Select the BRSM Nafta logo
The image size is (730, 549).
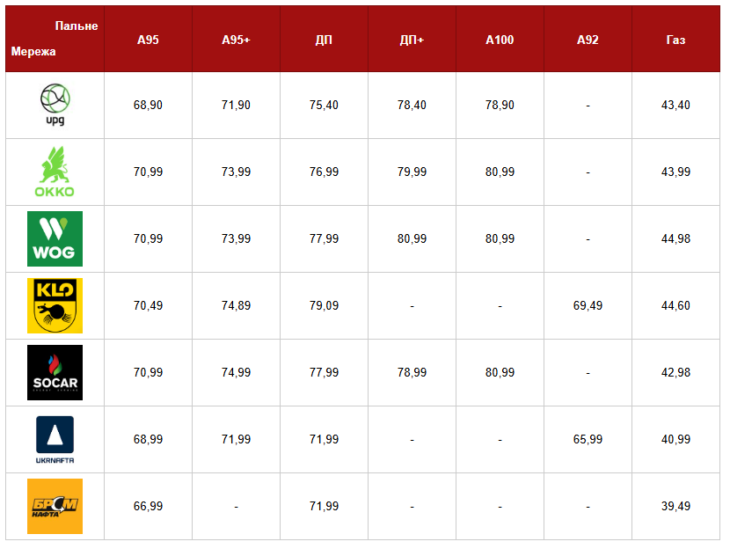[x=55, y=506]
